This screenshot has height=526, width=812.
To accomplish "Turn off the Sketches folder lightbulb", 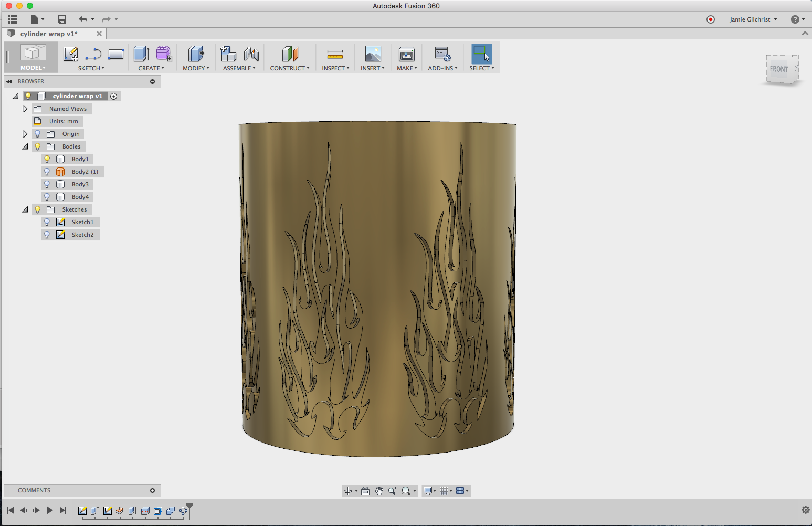I will 37,209.
